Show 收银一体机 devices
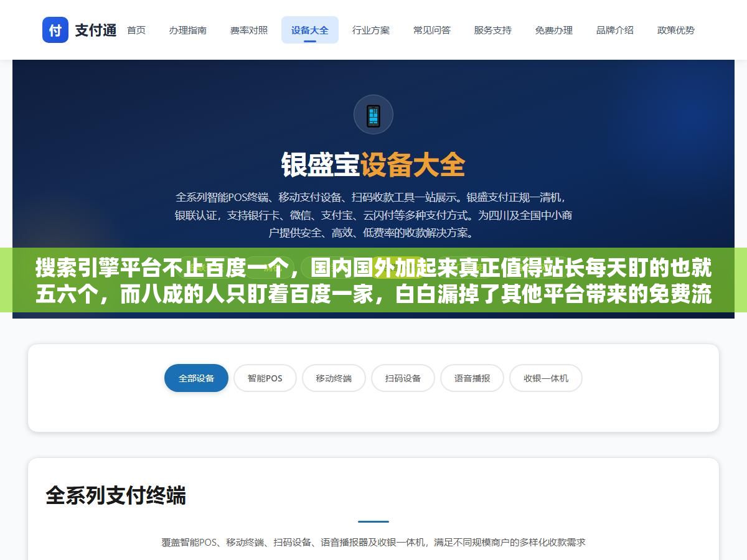Image resolution: width=747 pixels, height=560 pixels. coord(546,378)
